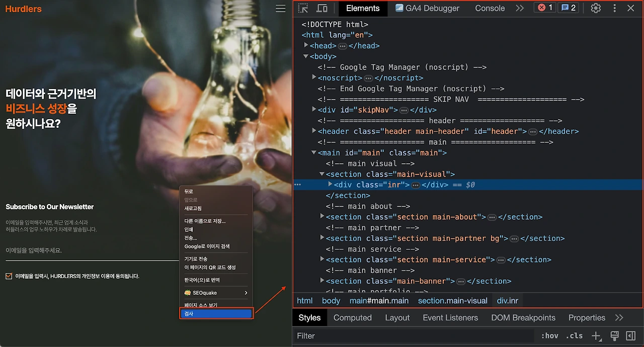Expand the section main-partner bg node
Viewport: 644px width, 347px height.
coord(322,238)
